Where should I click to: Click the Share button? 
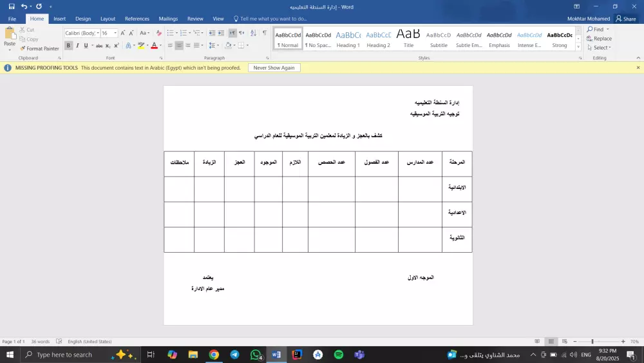tap(626, 19)
